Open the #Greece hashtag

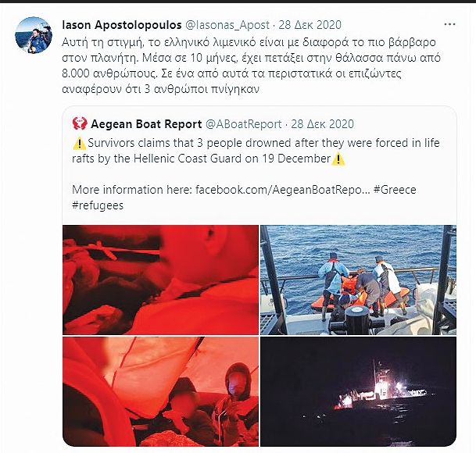coord(395,190)
